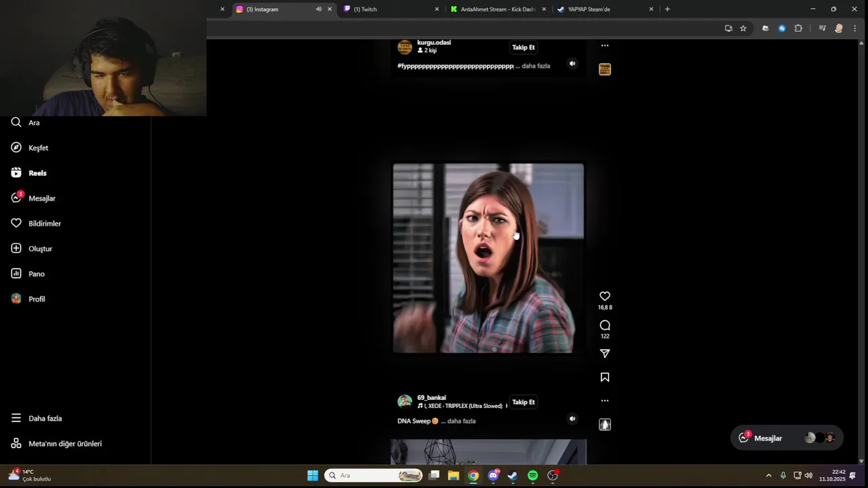Open kurgu.odasi profile name link
Screen dimensions: 868x488
click(434, 43)
